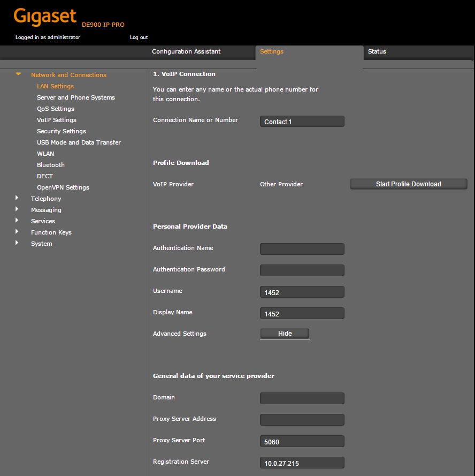Open the OpenVPN Settings page
Image resolution: width=475 pixels, height=476 pixels.
pyautogui.click(x=63, y=187)
